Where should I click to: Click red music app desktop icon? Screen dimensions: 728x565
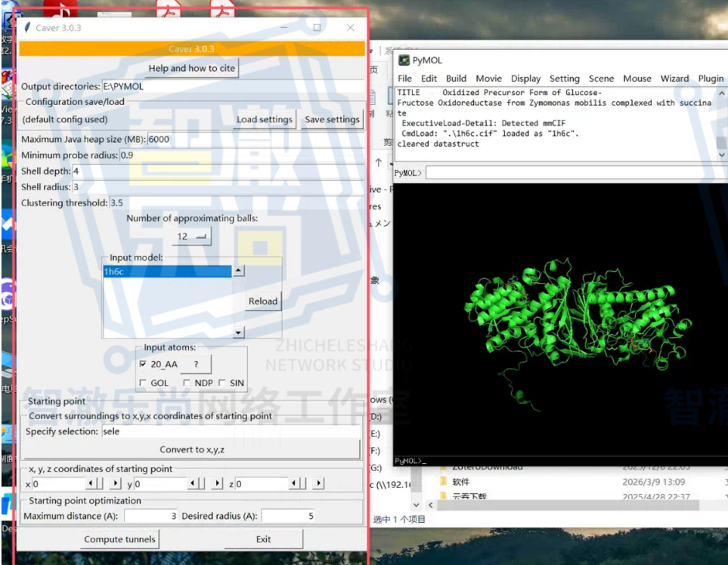tap(60, 7)
